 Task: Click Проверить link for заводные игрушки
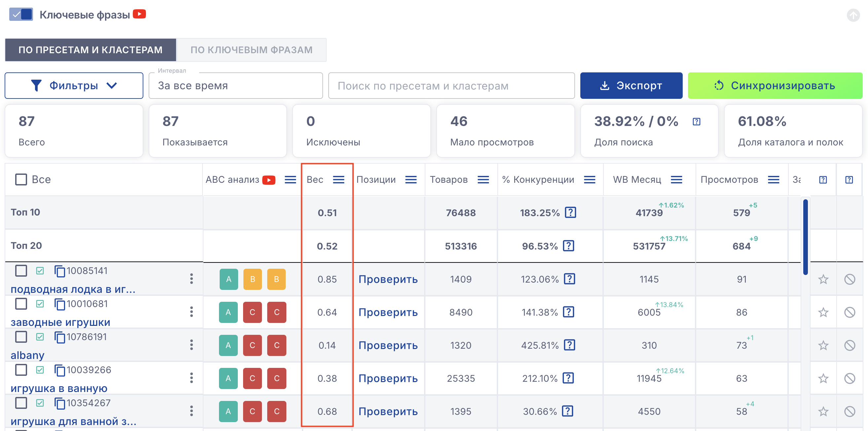click(x=388, y=312)
